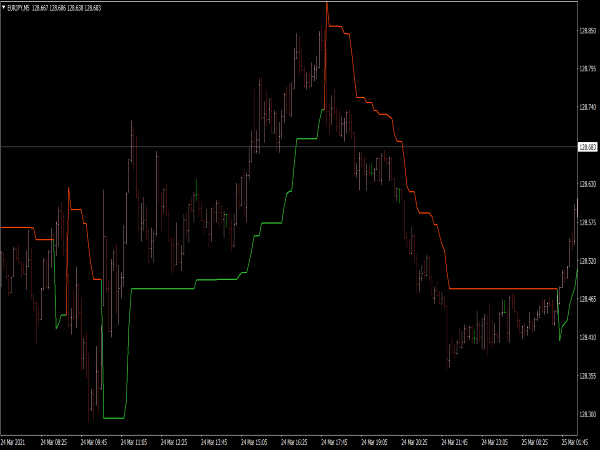
Task: Click the 24 Mar 08:25 time label
Action: click(x=54, y=442)
